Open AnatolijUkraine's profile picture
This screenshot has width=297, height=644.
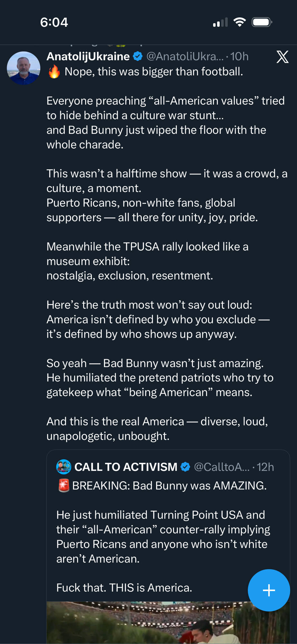[x=24, y=68]
